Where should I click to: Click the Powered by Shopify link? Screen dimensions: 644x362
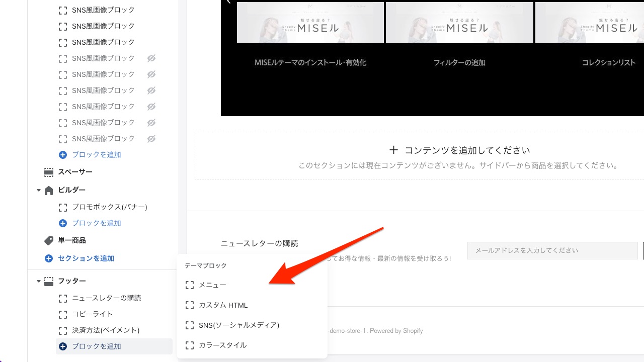[396, 331]
